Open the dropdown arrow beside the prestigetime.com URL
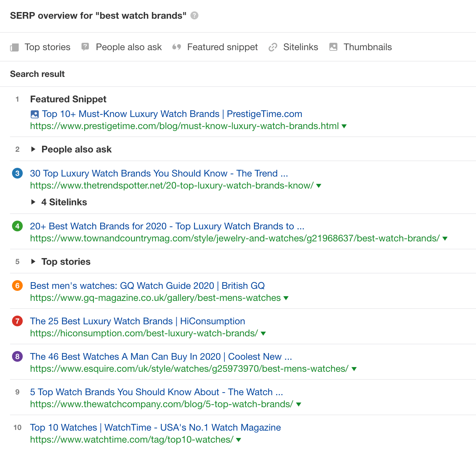Screen dimensions: 476x454 pos(344,126)
